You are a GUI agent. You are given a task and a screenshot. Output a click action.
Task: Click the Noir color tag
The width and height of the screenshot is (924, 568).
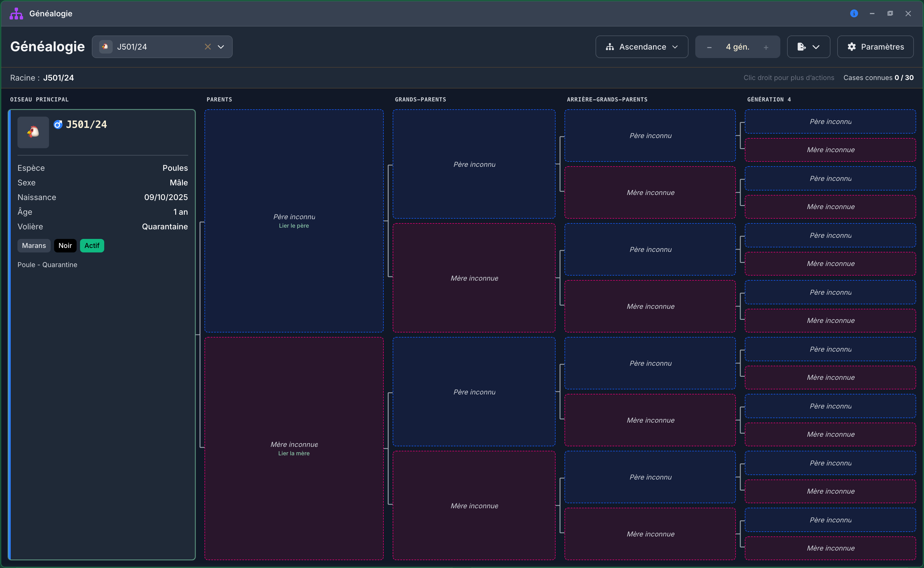pos(65,246)
